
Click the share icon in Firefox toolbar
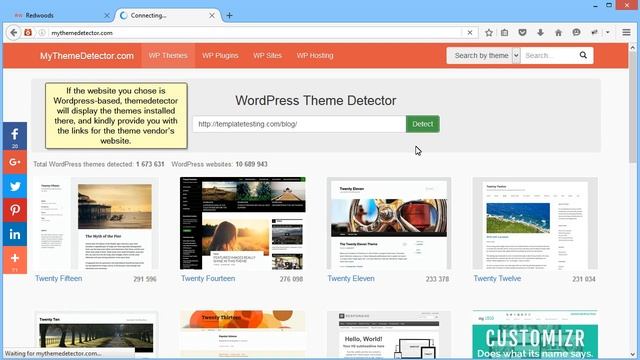pos(594,33)
